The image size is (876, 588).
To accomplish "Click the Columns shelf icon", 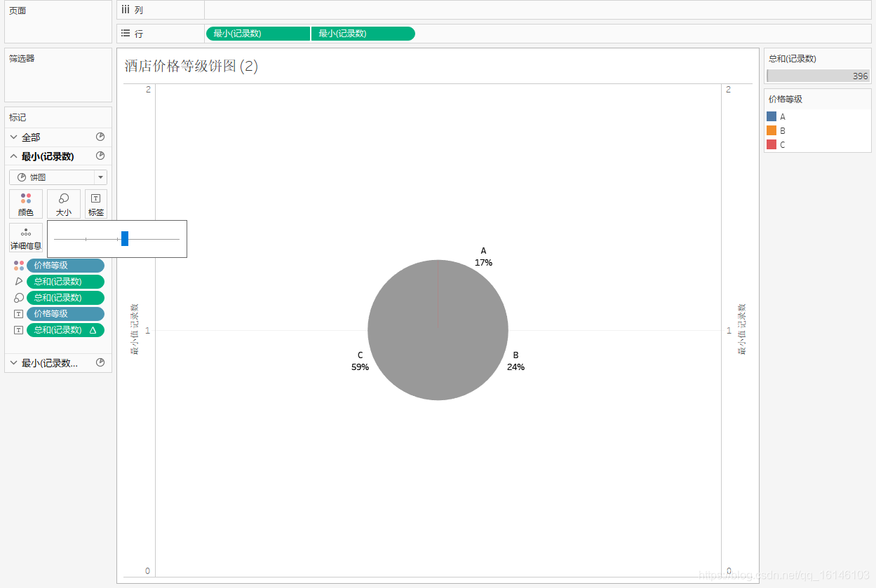I will 126,10.
